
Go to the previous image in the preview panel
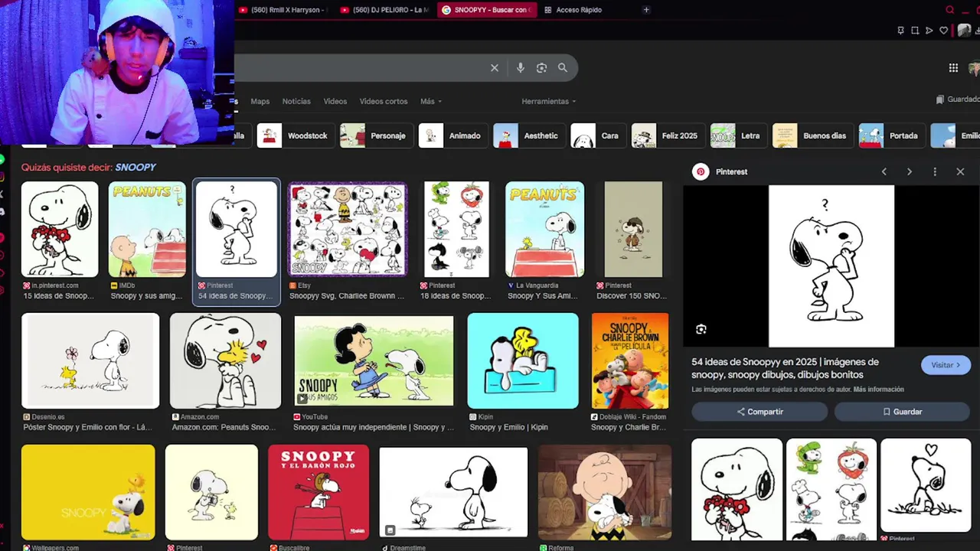(x=884, y=172)
